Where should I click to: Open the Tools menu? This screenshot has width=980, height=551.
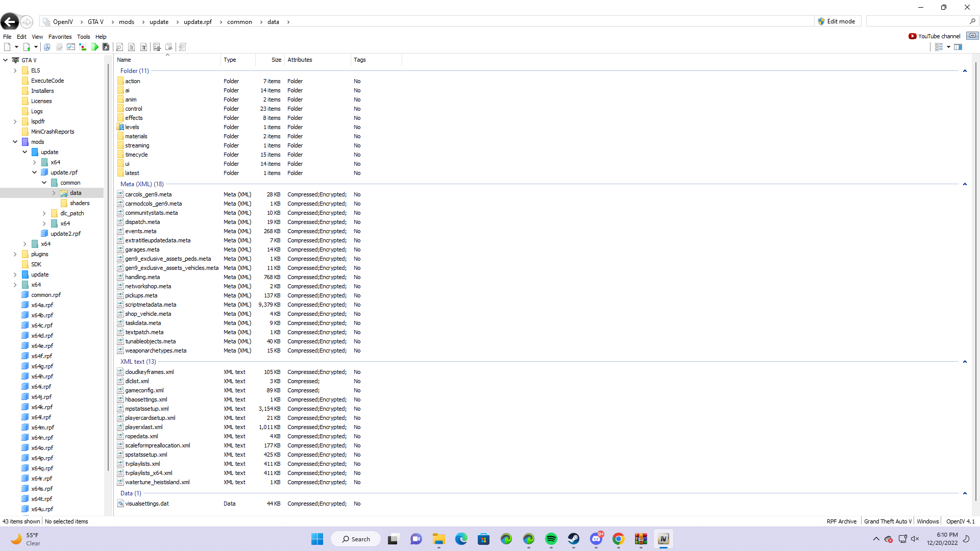point(83,37)
